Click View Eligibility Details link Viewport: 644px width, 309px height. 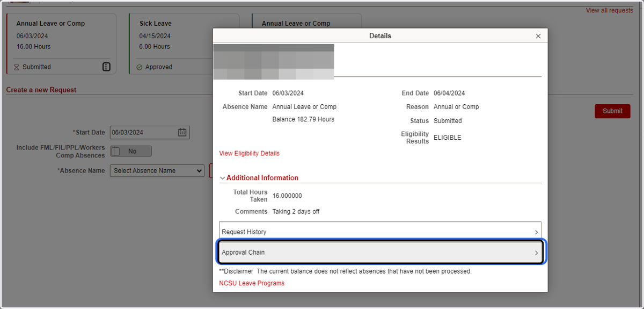click(x=249, y=153)
